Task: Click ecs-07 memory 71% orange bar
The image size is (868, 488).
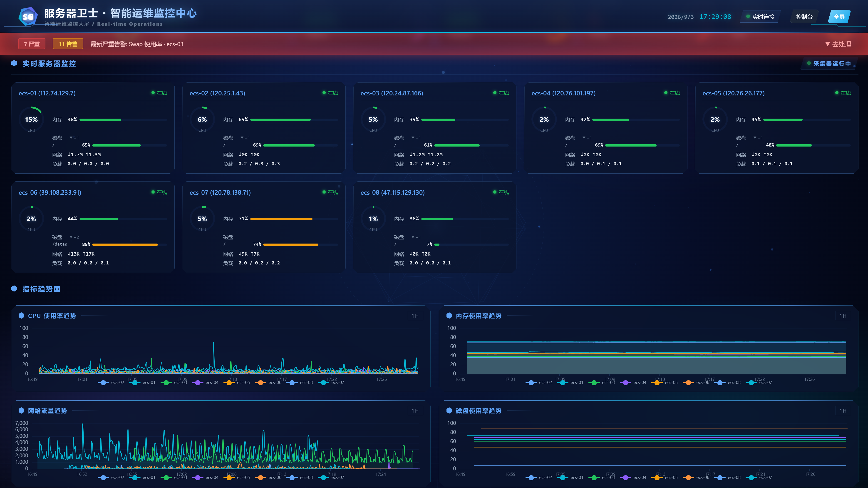Action: click(294, 219)
